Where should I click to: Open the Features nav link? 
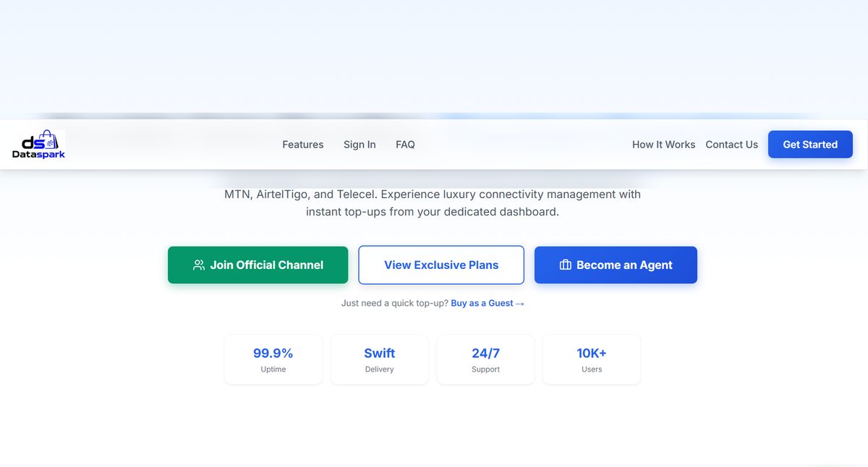(x=303, y=145)
